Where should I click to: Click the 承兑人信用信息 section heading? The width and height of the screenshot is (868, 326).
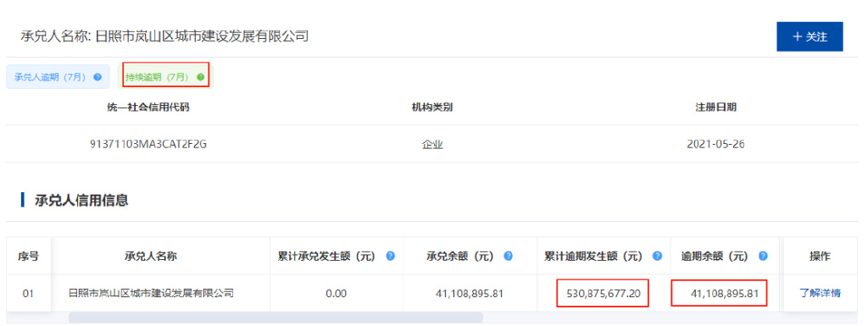click(x=82, y=201)
